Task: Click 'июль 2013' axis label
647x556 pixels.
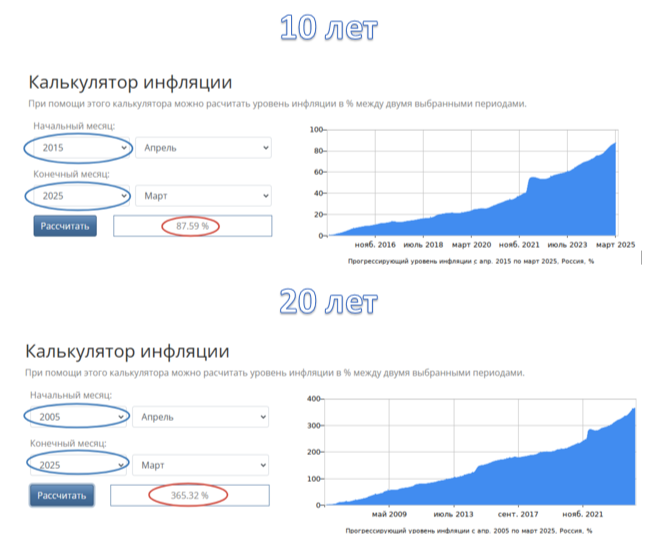Action: (x=453, y=514)
